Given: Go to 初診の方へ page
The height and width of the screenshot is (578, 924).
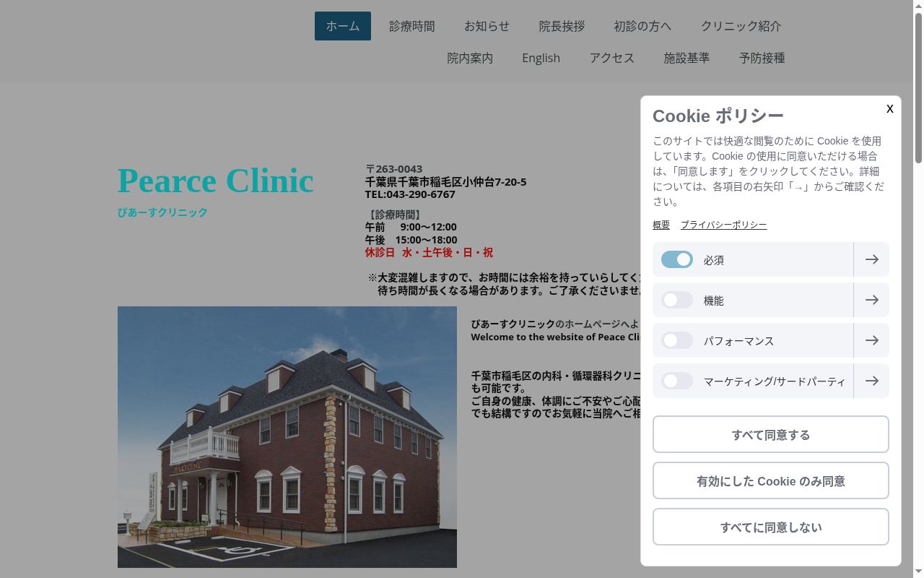Looking at the screenshot, I should pyautogui.click(x=643, y=26).
